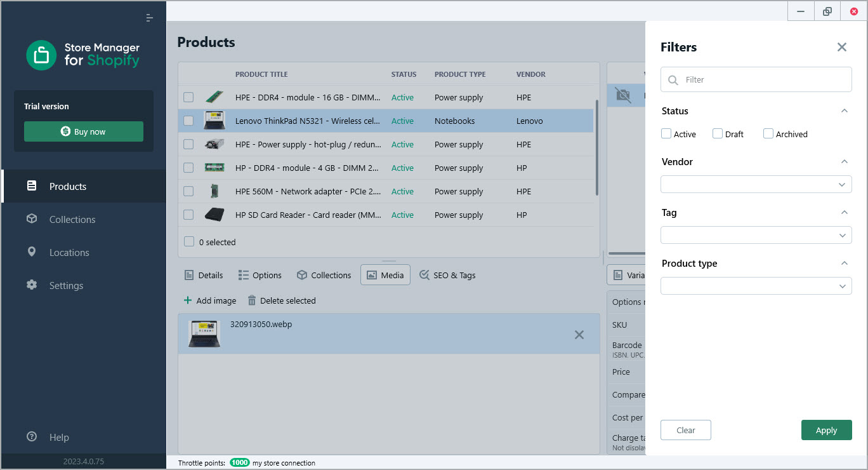Click the plus icon for Add image
868x470 pixels.
[x=188, y=300]
